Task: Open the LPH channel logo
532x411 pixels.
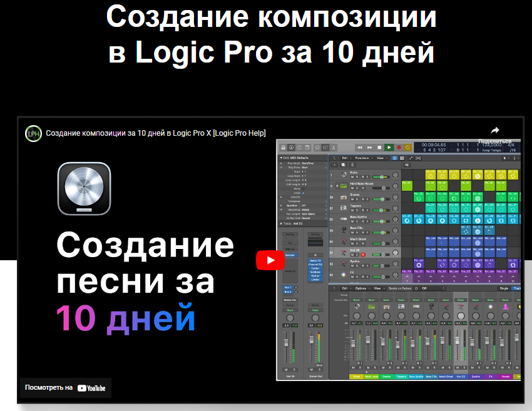Action: 33,133
